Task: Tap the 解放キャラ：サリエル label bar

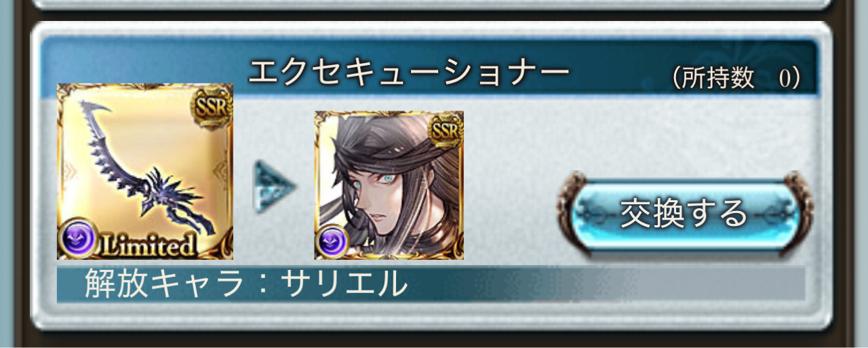Action: [x=431, y=284]
